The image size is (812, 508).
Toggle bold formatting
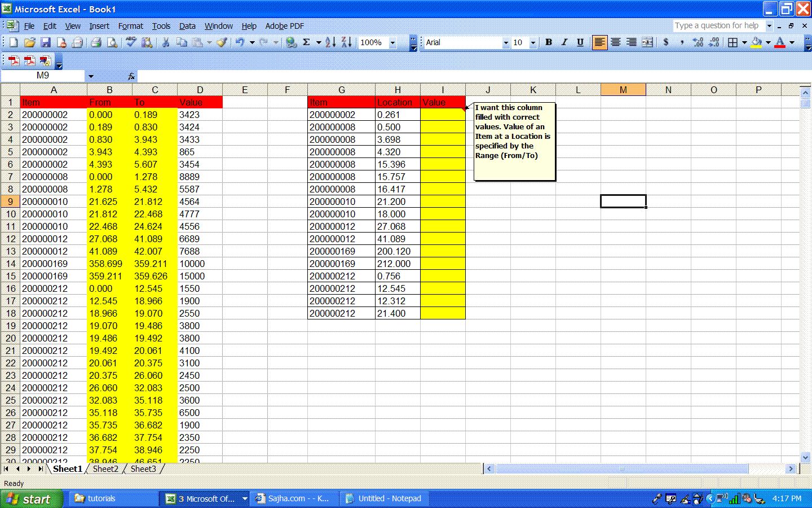[548, 42]
